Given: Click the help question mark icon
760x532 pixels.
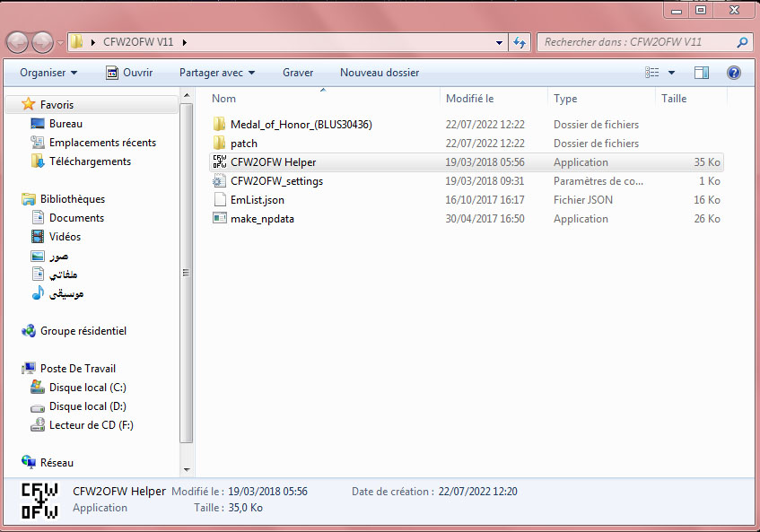Looking at the screenshot, I should (733, 73).
